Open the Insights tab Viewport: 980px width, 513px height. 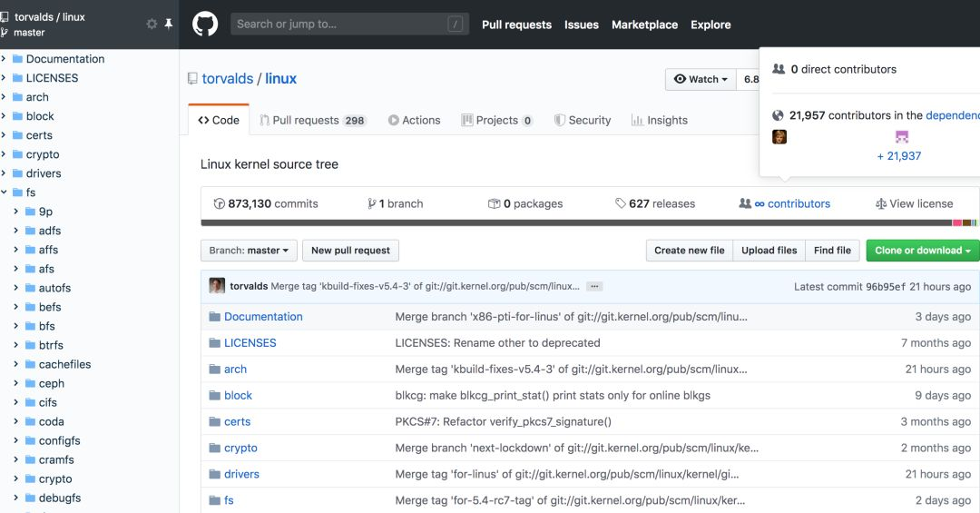coord(659,120)
